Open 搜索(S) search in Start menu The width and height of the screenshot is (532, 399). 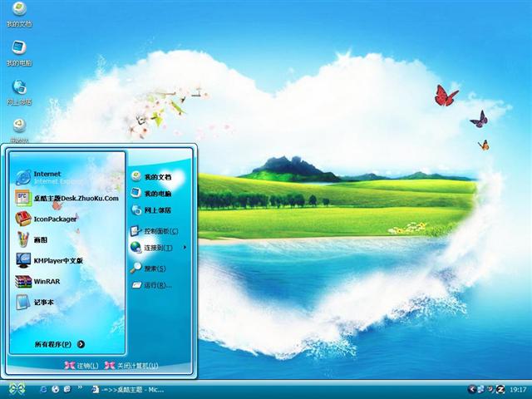(148, 268)
